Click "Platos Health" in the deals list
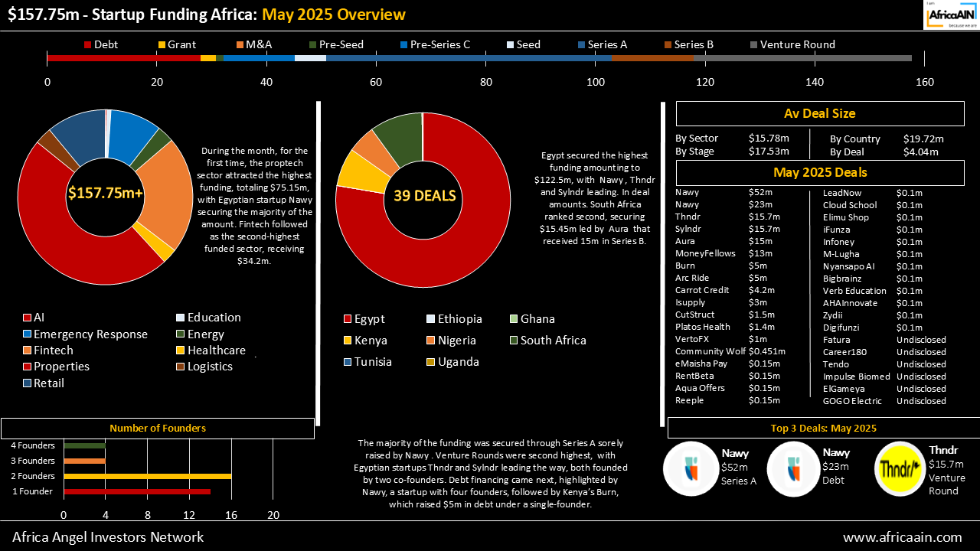980x551 pixels. (703, 328)
